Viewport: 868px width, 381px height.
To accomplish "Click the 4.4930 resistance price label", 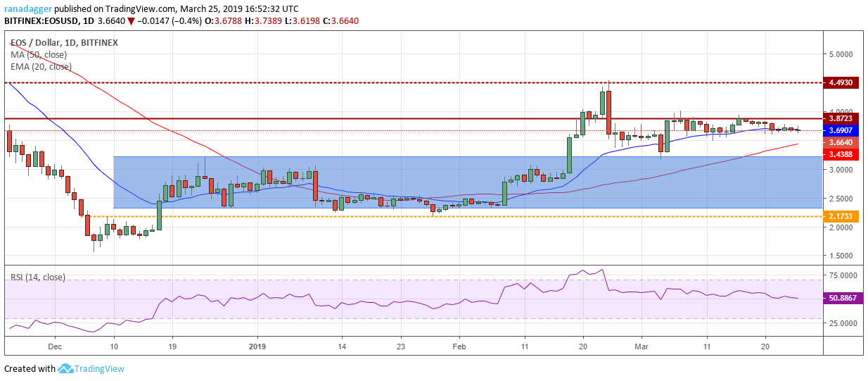I will point(841,82).
